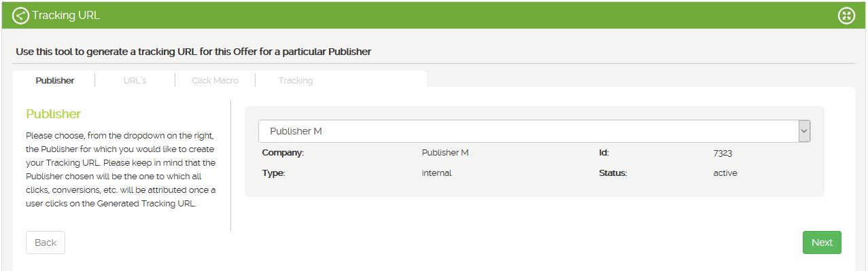Click the Id: label
This screenshot has height=271, width=868.
[604, 153]
